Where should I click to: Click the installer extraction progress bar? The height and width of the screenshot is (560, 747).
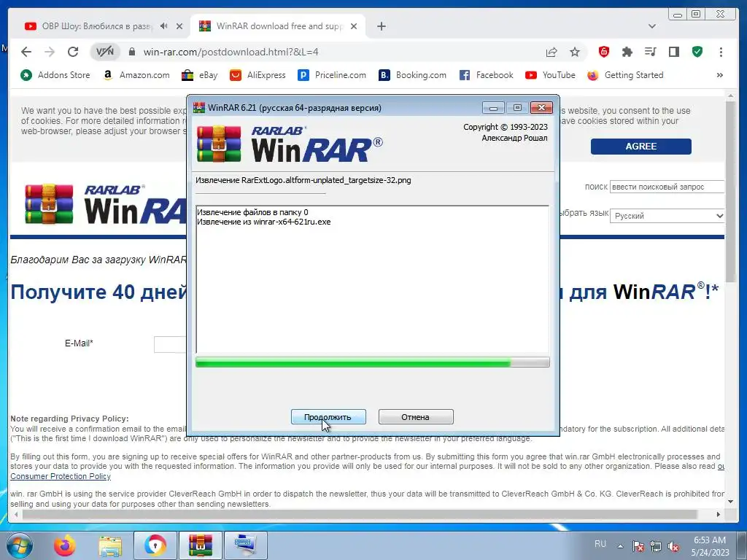click(x=373, y=363)
